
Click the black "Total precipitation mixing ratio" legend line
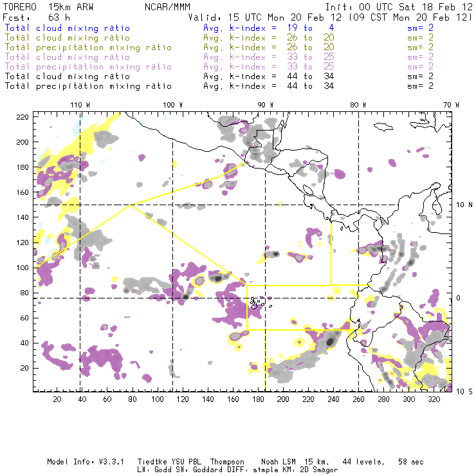click(88, 86)
